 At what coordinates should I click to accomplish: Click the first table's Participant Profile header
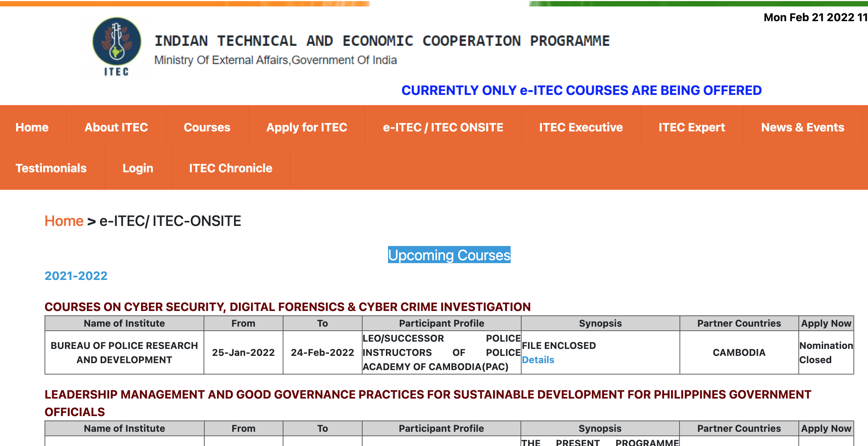pyautogui.click(x=441, y=323)
